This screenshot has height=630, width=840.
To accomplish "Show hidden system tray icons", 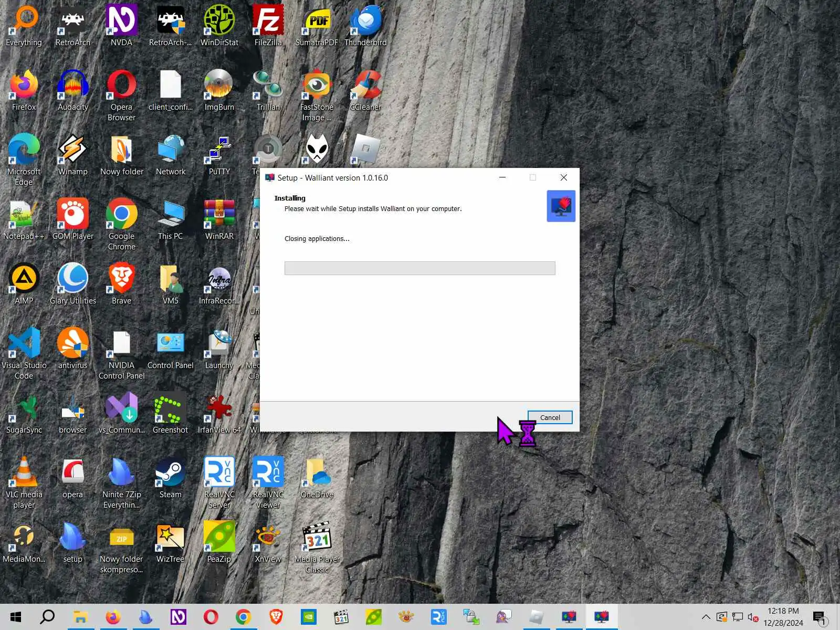I will (706, 617).
